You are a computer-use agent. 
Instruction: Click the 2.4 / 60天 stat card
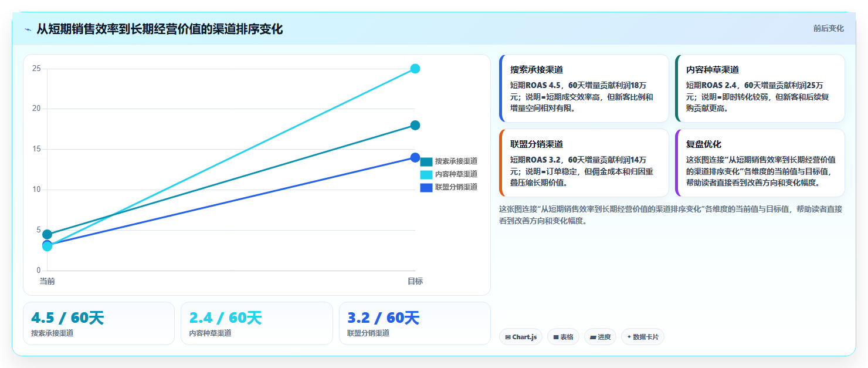pyautogui.click(x=257, y=323)
